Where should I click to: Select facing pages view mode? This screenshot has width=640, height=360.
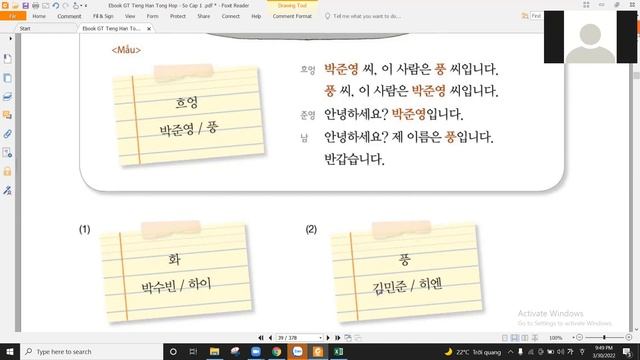[x=524, y=338]
